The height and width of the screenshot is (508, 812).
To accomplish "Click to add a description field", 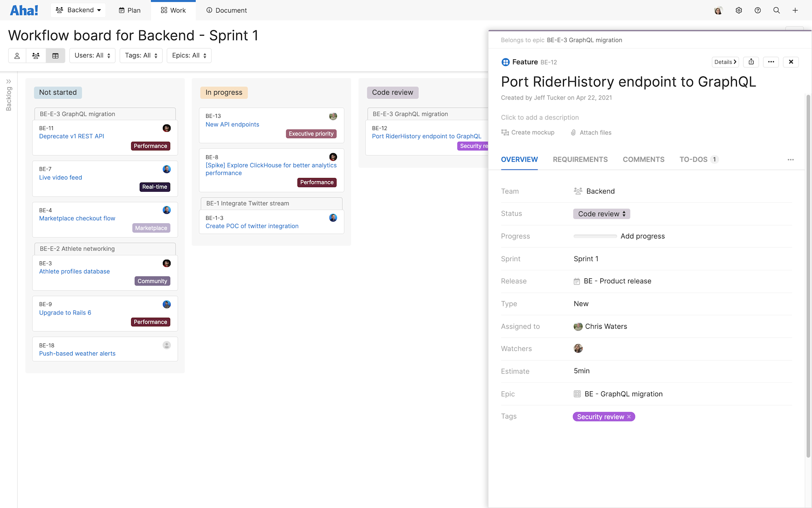I will pyautogui.click(x=540, y=117).
